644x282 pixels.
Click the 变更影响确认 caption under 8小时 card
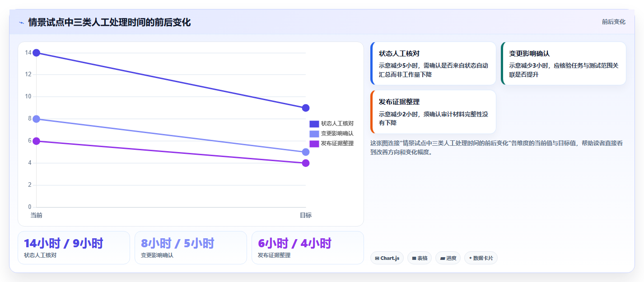click(x=157, y=255)
